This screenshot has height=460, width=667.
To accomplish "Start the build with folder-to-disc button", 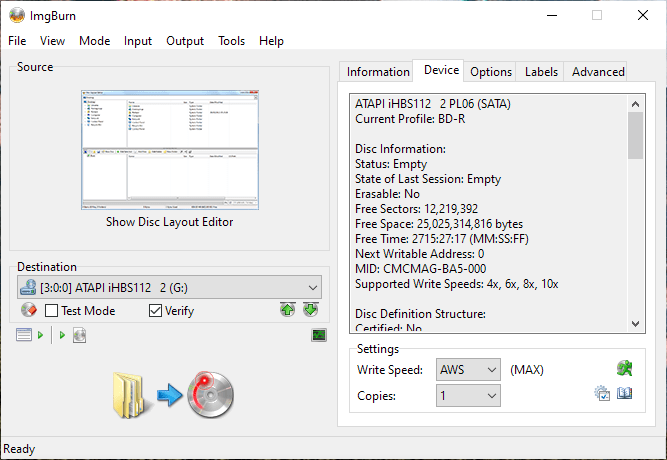I will [x=173, y=394].
